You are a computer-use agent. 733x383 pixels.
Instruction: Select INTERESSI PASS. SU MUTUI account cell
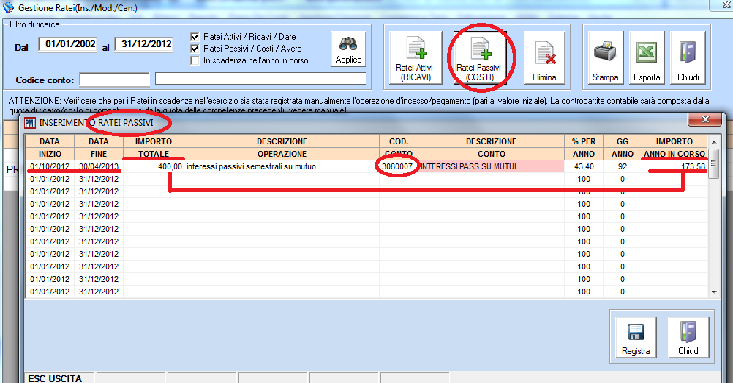coord(490,166)
